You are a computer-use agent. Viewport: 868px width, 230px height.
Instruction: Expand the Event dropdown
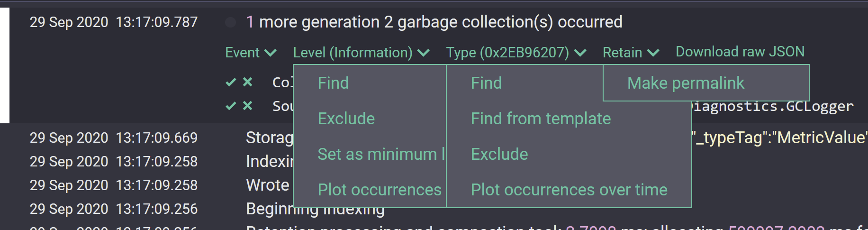(251, 53)
